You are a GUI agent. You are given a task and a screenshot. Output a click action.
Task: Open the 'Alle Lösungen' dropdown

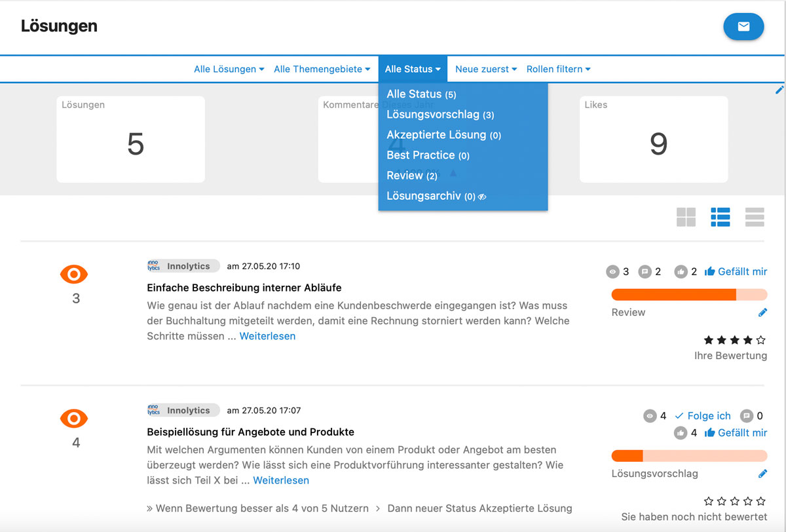[x=229, y=69]
